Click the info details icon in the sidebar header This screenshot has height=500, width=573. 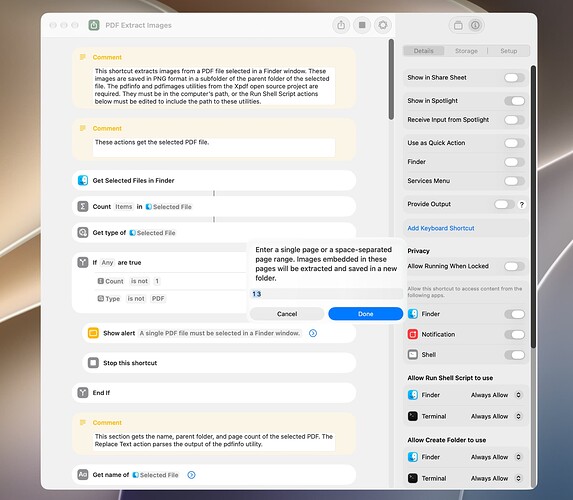475,25
